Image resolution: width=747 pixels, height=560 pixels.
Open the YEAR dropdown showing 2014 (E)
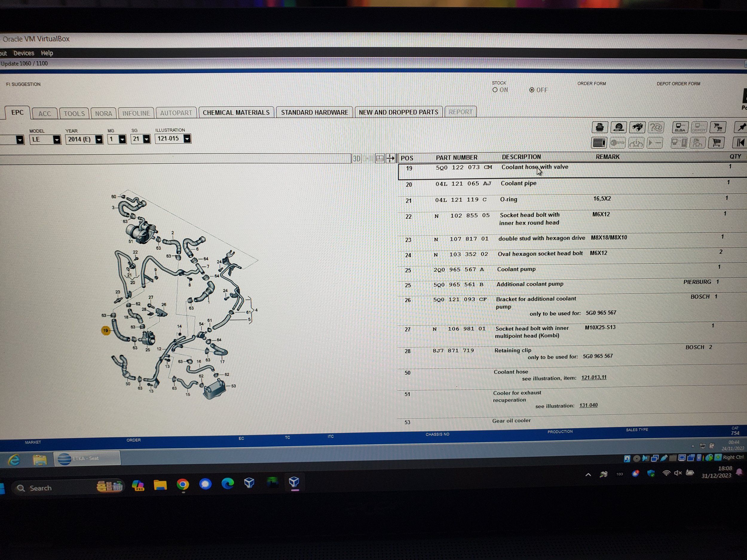[x=99, y=139]
